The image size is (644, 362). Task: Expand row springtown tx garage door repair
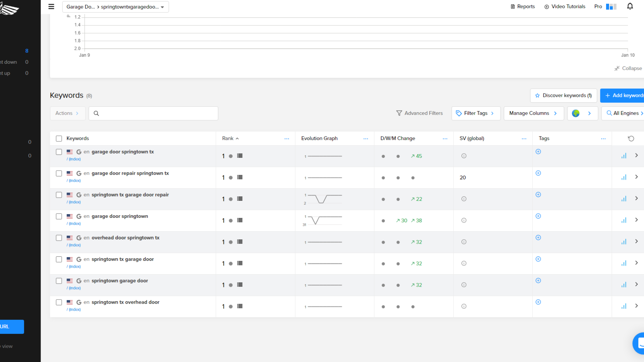point(636,198)
